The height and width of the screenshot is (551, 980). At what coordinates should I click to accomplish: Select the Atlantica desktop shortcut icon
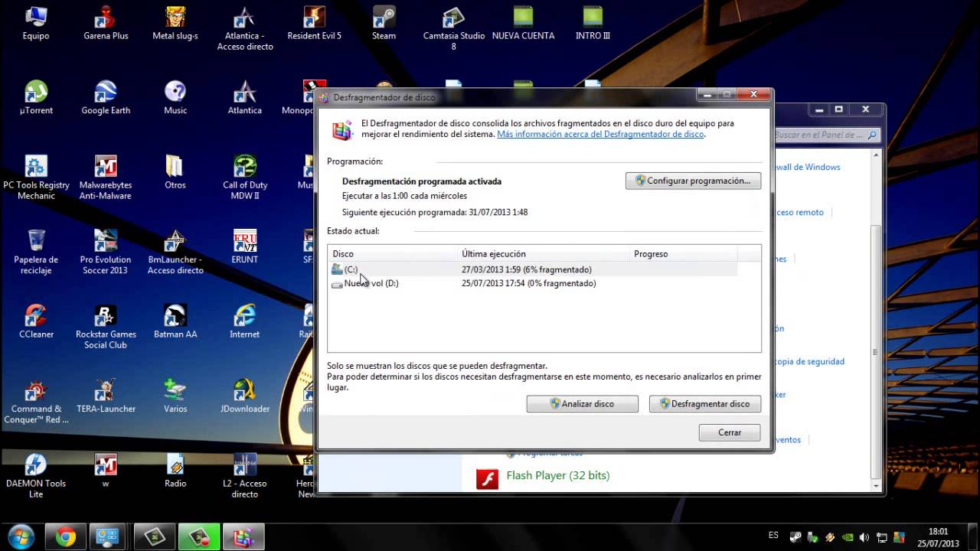coord(245,97)
